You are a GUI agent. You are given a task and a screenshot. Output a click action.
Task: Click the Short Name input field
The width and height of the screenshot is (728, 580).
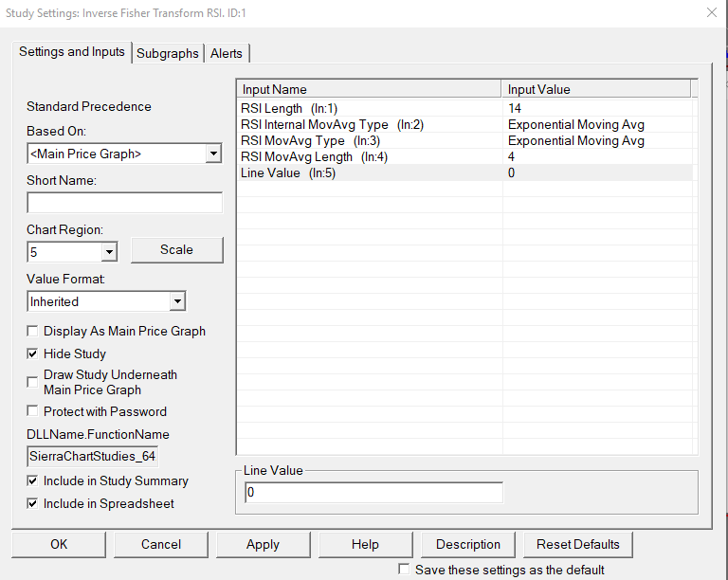click(124, 203)
